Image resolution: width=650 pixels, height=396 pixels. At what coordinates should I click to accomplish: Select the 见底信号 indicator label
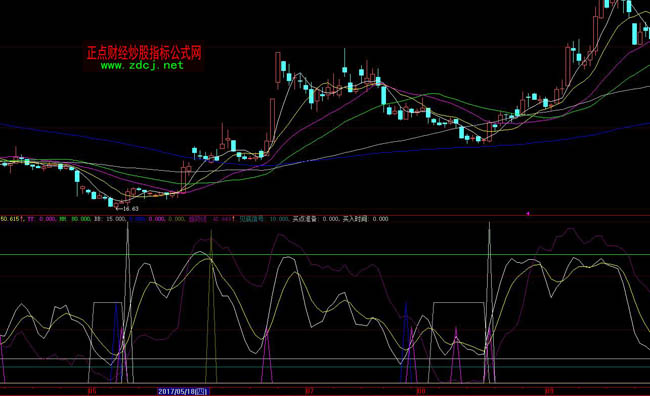[251, 219]
